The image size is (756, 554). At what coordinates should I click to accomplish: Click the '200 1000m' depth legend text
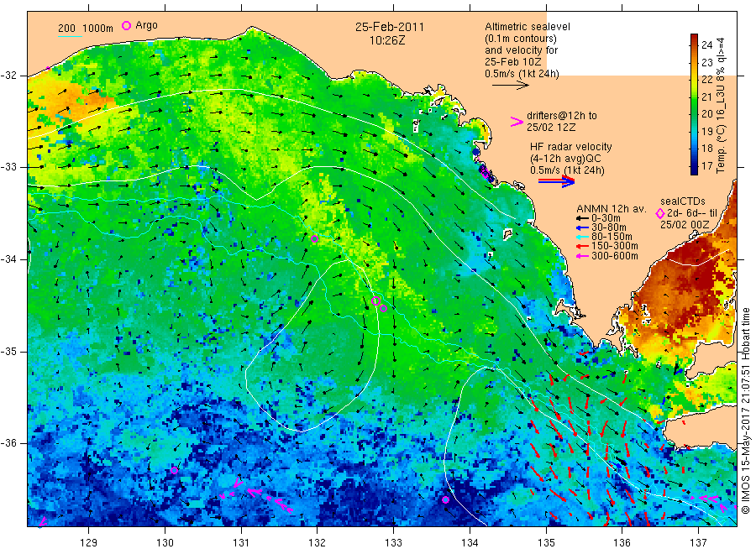(86, 29)
